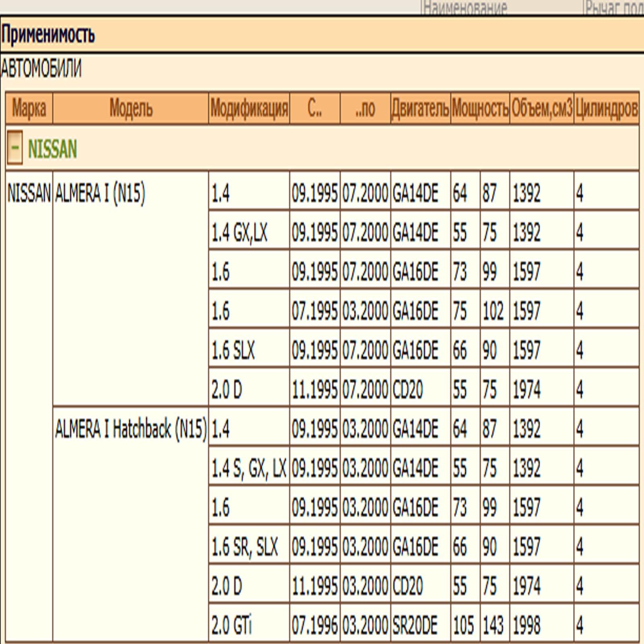Click the Мощность column header
The height and width of the screenshot is (644, 644).
[480, 108]
